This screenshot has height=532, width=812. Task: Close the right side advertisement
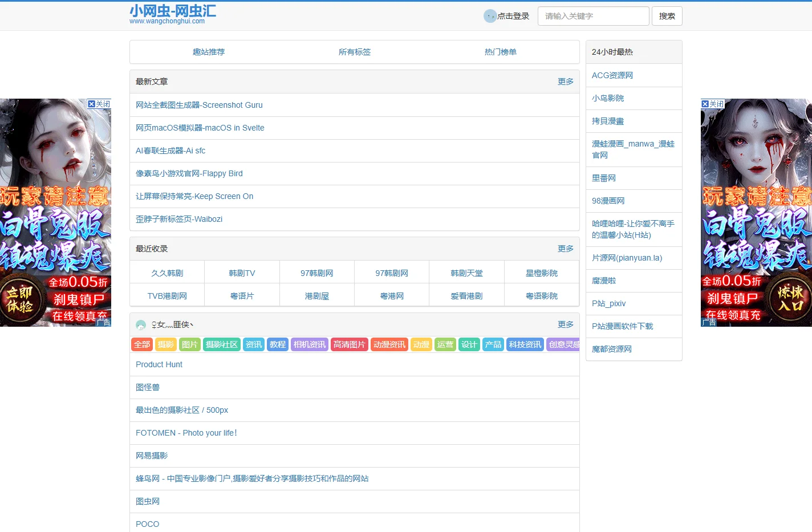point(713,104)
